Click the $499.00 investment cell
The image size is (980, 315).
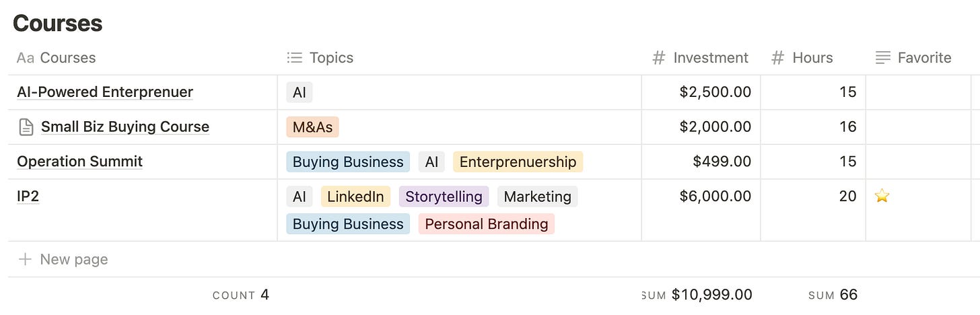[722, 162]
